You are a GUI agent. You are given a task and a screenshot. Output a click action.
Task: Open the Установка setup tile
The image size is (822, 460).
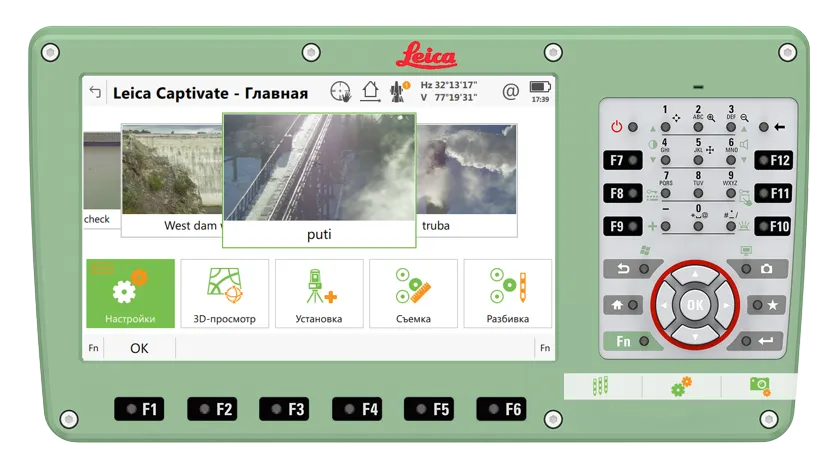319,294
